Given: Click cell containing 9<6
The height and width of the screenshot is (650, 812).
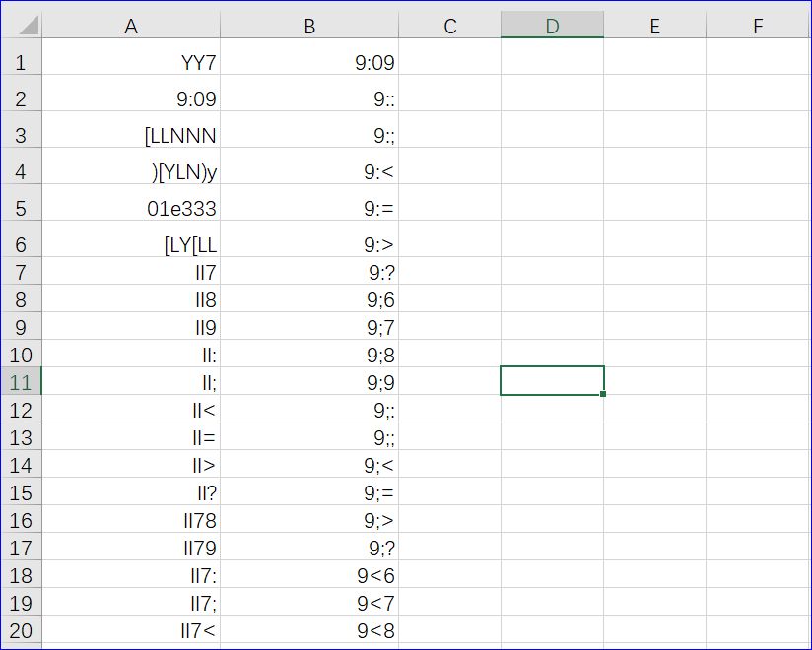Looking at the screenshot, I should (309, 575).
